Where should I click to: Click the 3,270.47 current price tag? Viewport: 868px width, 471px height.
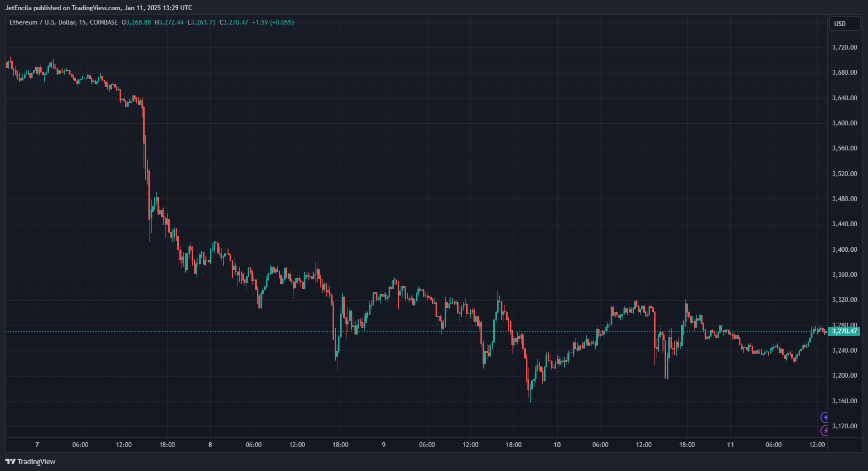pos(844,331)
